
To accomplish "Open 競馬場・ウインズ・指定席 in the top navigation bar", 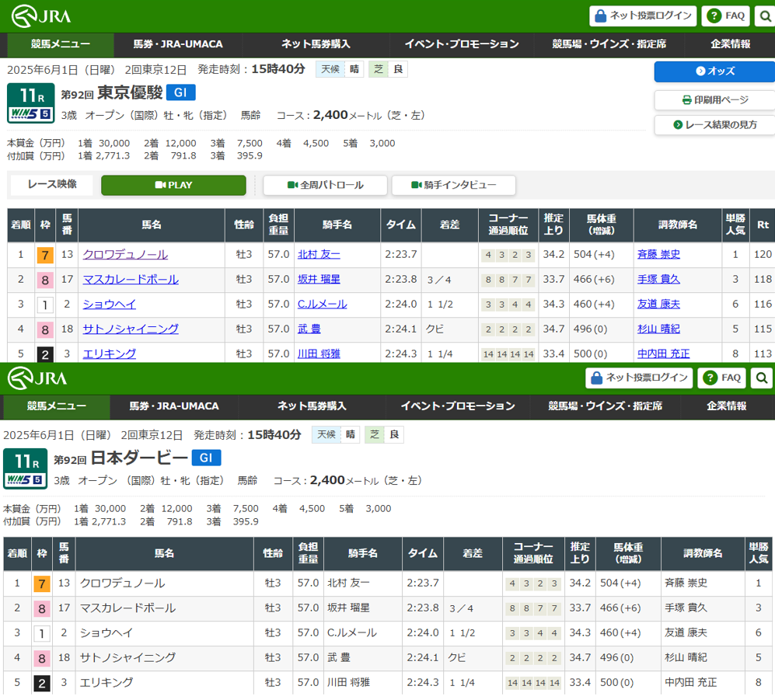I will [x=609, y=44].
